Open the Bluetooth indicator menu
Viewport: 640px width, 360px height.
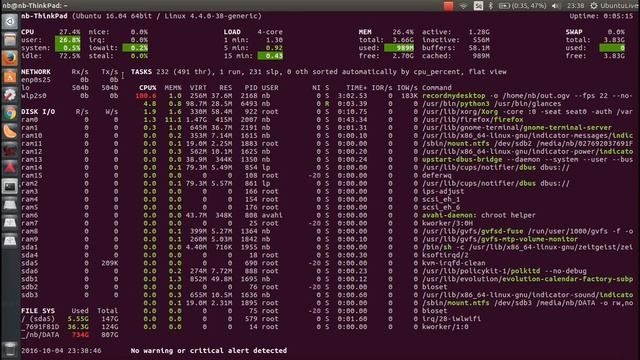[491, 6]
